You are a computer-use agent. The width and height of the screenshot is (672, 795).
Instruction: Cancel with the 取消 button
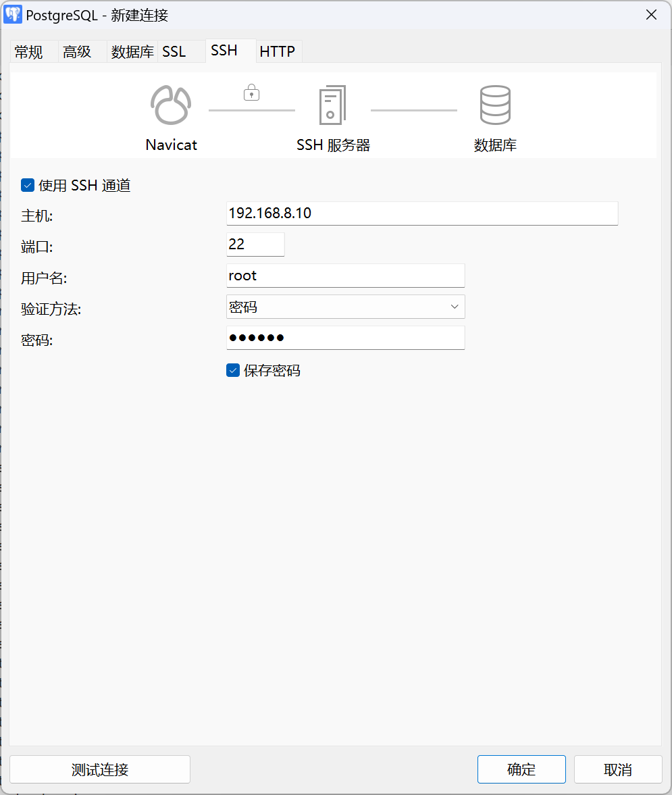618,769
